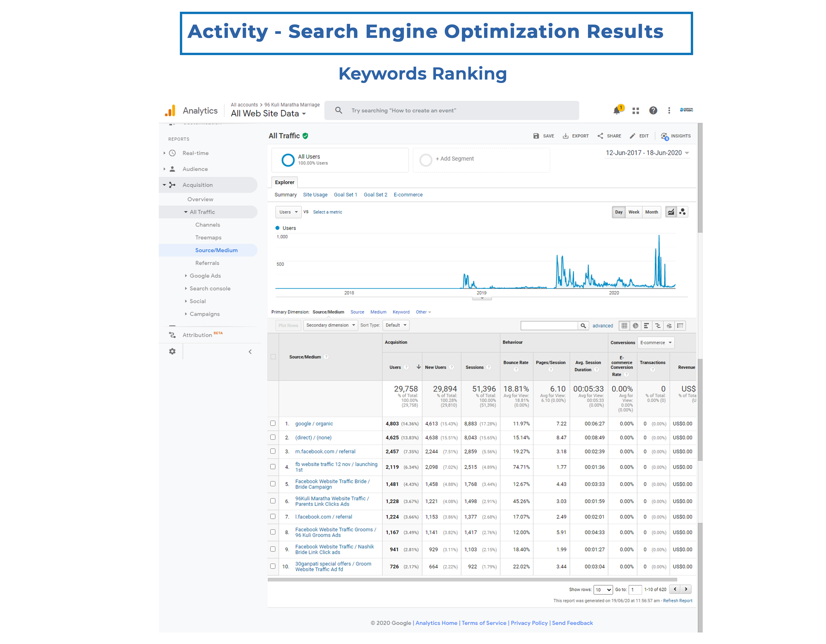Click Add Segment box
Screen dimensions: 826x644
[x=481, y=160]
